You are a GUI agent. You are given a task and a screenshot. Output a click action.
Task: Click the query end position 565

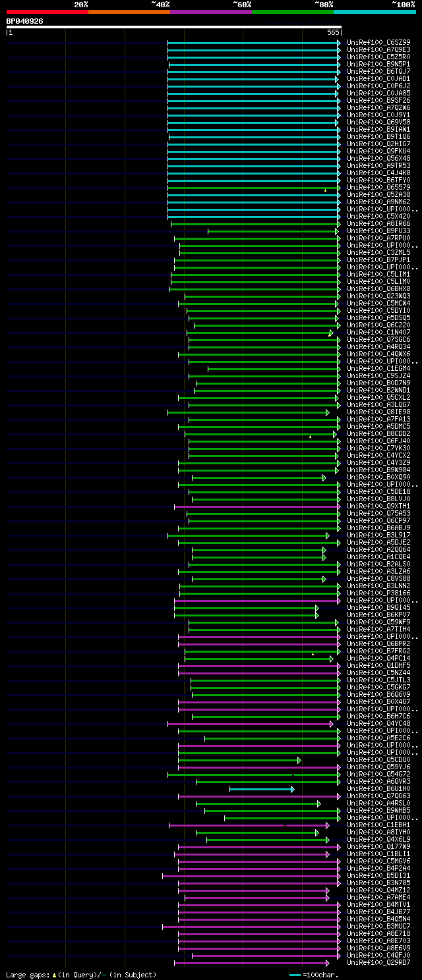coord(333,32)
